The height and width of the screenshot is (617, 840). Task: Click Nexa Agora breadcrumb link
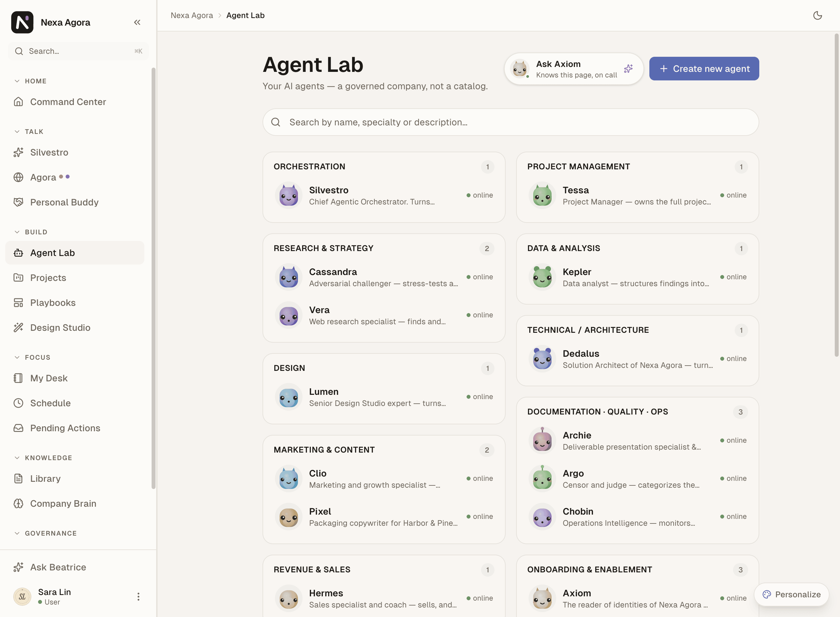[x=192, y=15]
